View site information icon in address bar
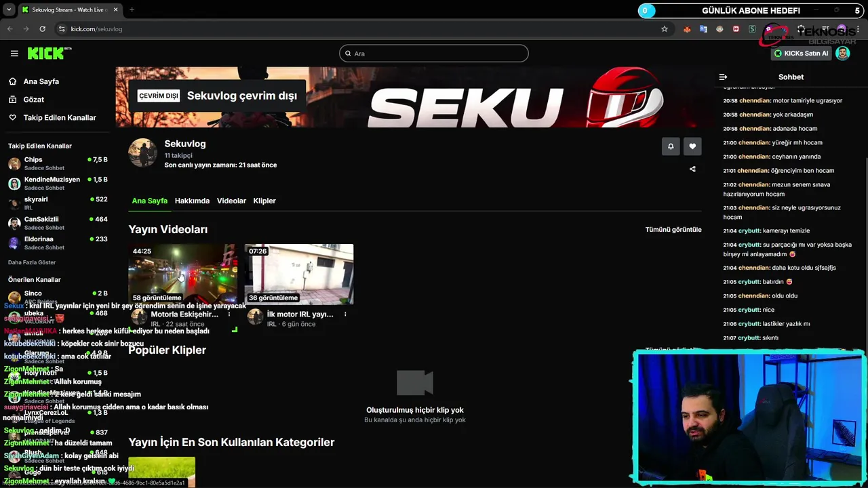 tap(62, 29)
